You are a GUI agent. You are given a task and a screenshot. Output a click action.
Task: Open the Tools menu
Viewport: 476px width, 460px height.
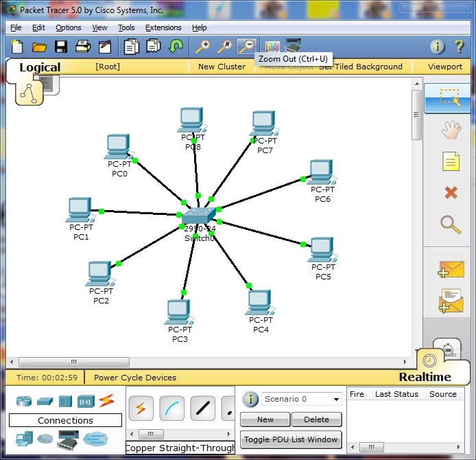tap(126, 27)
